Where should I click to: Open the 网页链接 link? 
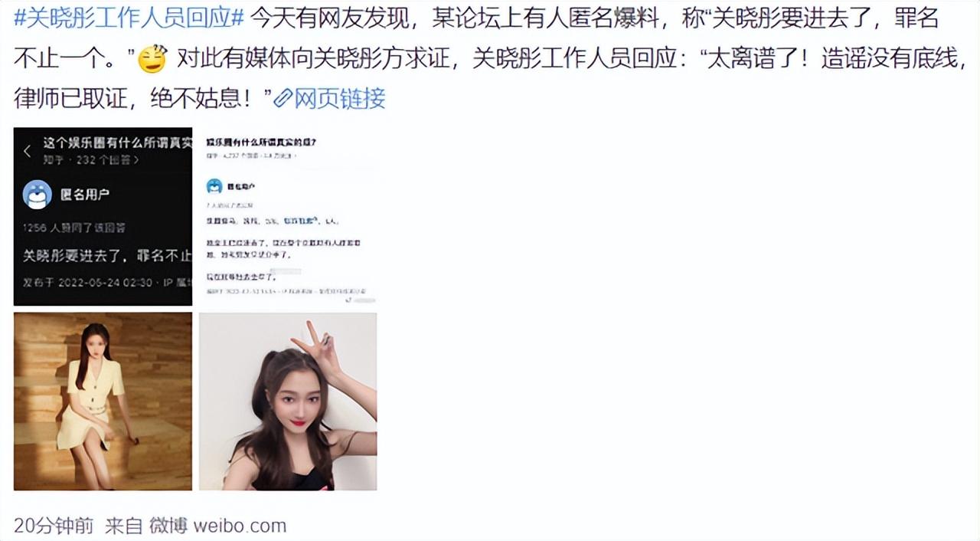pos(340,98)
